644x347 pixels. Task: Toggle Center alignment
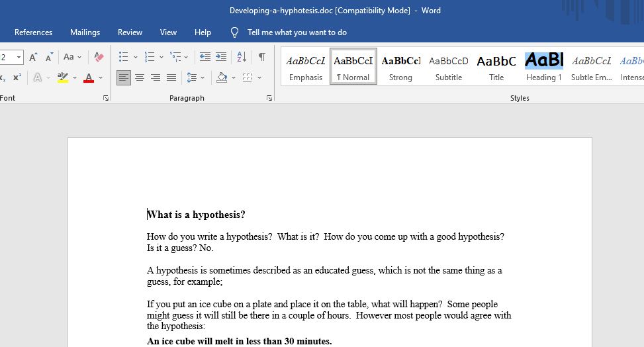(140, 77)
